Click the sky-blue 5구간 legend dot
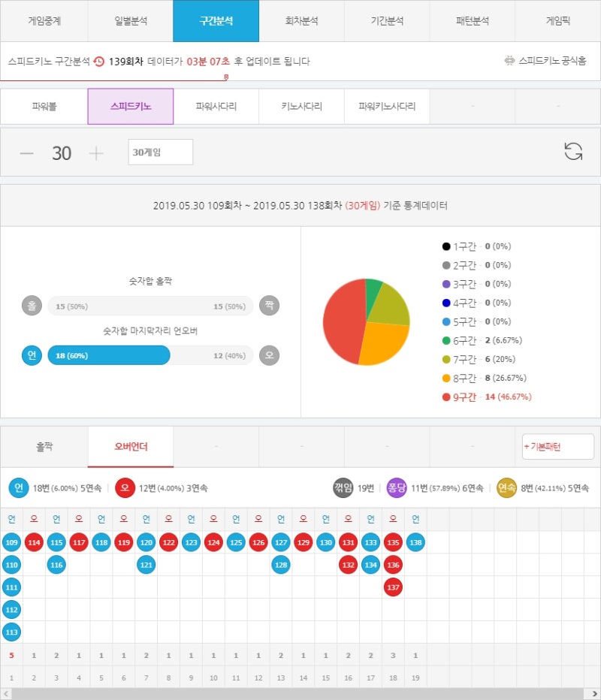Image resolution: width=601 pixels, height=700 pixels. coord(445,322)
